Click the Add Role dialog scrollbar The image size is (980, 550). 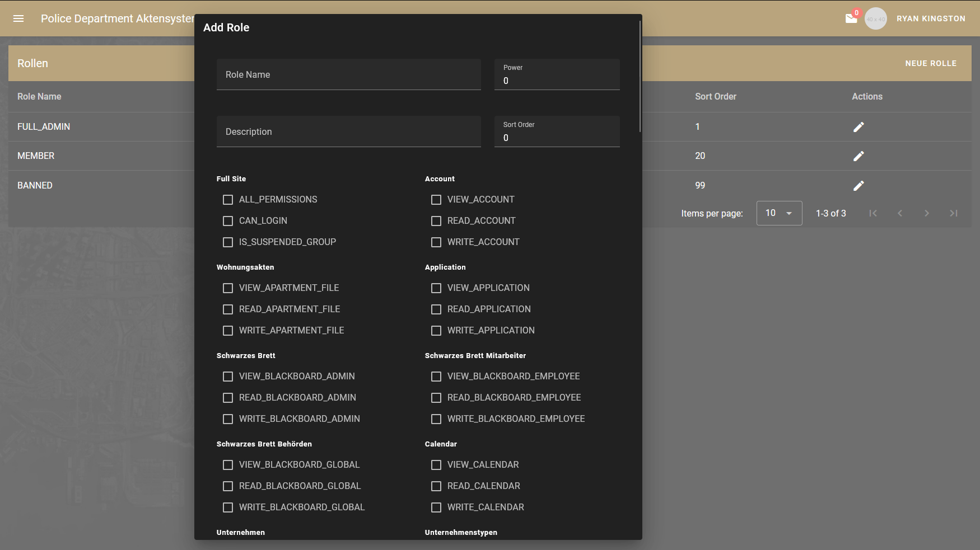640,77
